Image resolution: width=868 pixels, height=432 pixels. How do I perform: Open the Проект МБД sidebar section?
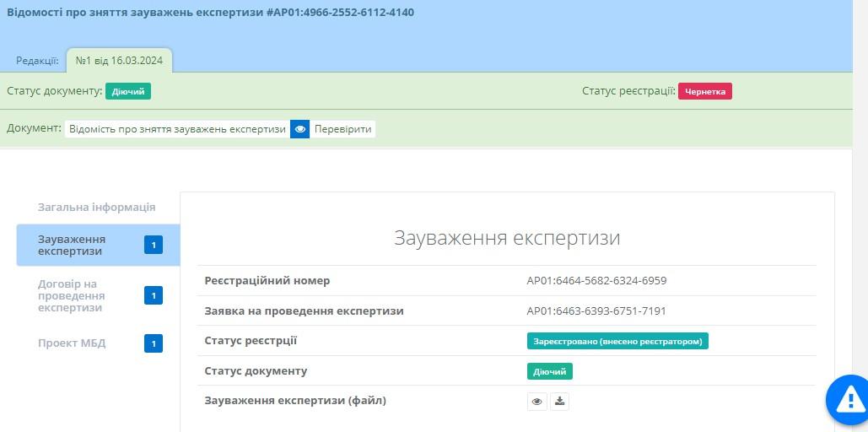click(72, 343)
